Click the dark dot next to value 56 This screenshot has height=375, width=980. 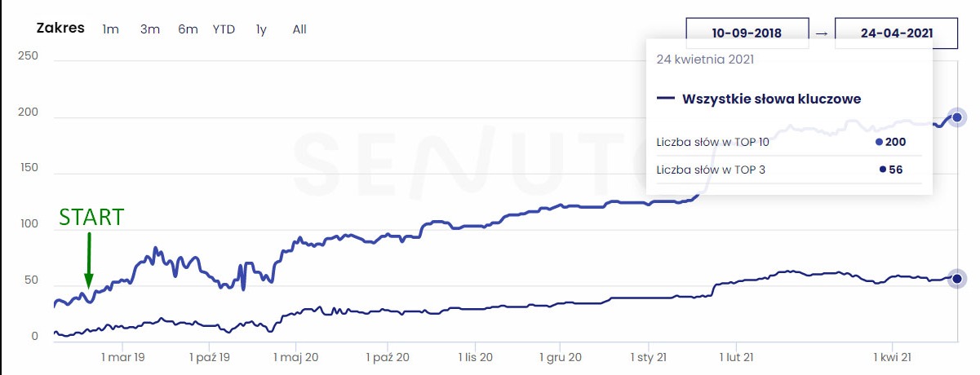pos(882,170)
